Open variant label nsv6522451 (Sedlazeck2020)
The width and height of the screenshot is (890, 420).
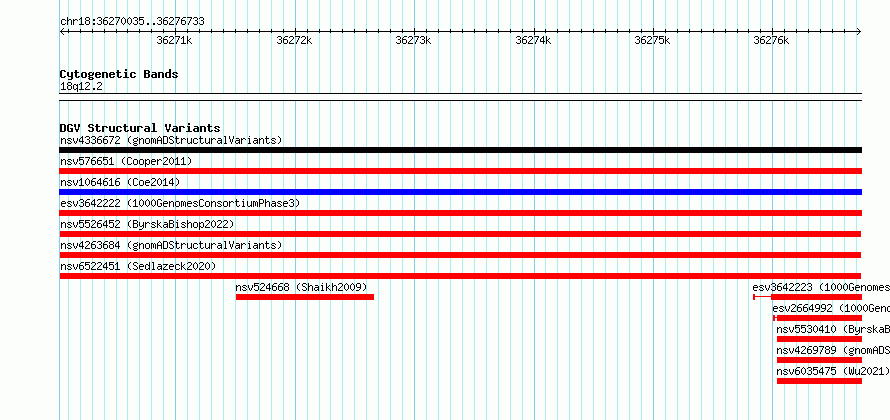(138, 266)
